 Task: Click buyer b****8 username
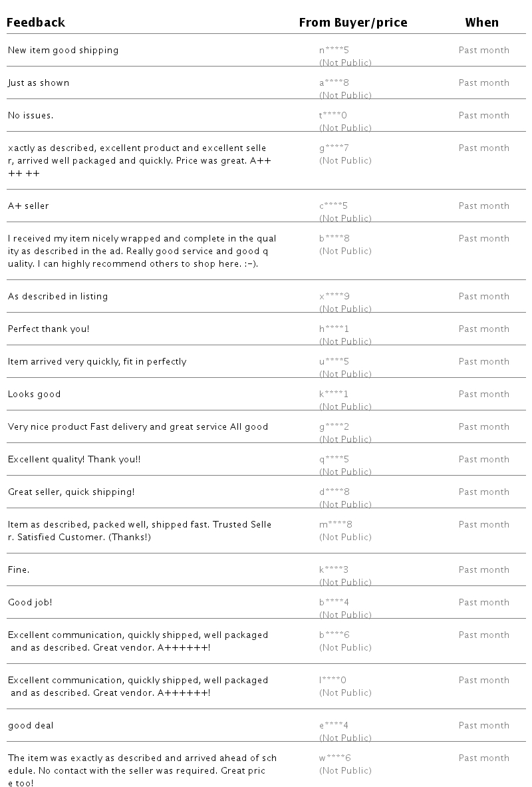point(334,238)
